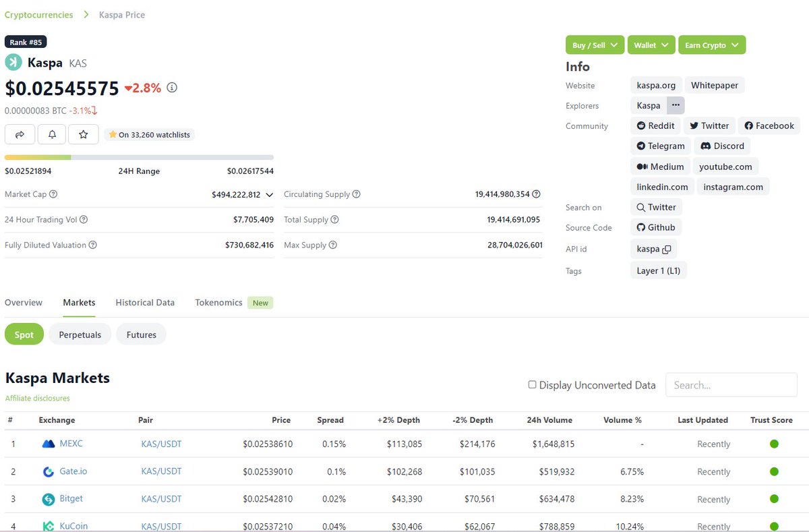Enable Display Unconverted Data checkbox
The height and width of the screenshot is (532, 809).
[532, 385]
